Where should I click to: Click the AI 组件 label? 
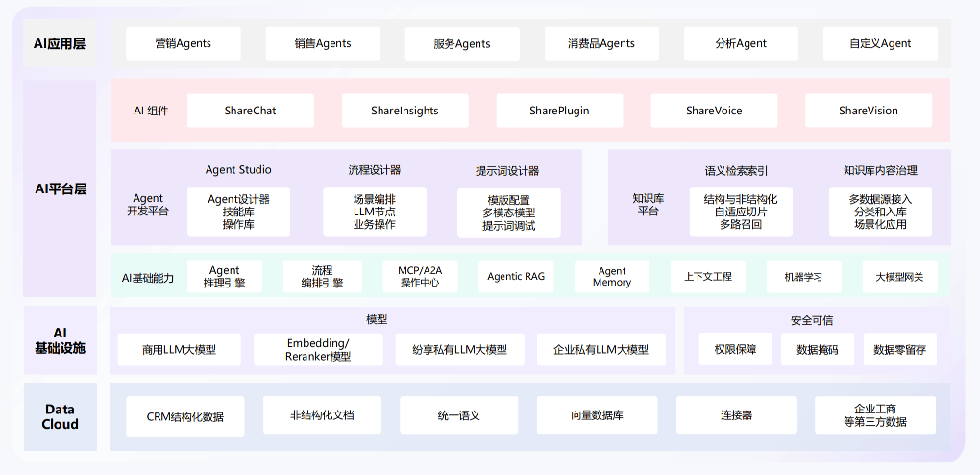point(151,111)
